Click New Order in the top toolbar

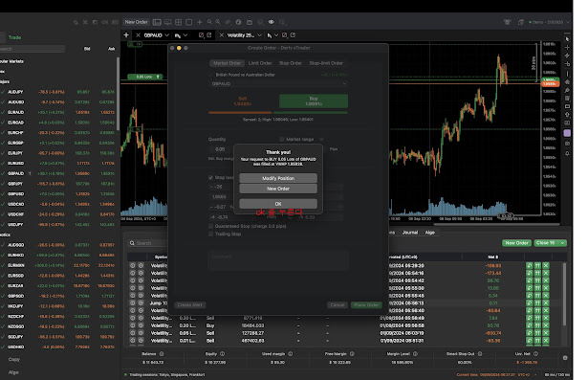[x=136, y=22]
